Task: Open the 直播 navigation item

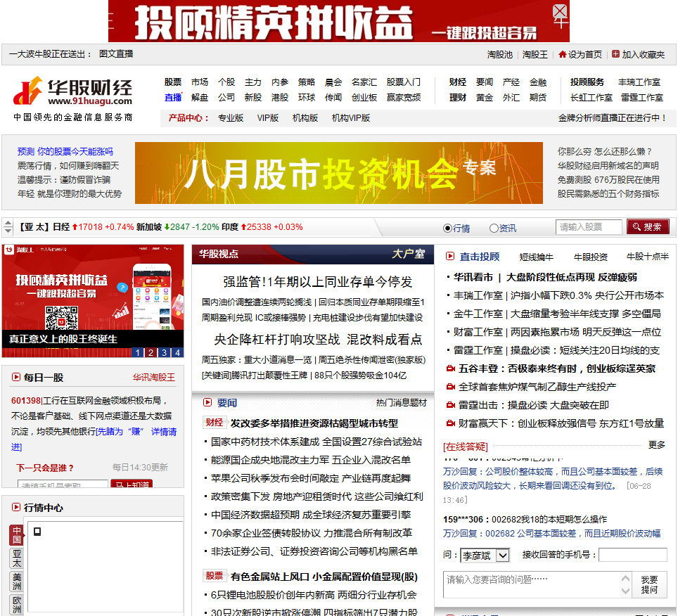Action: pyautogui.click(x=173, y=97)
